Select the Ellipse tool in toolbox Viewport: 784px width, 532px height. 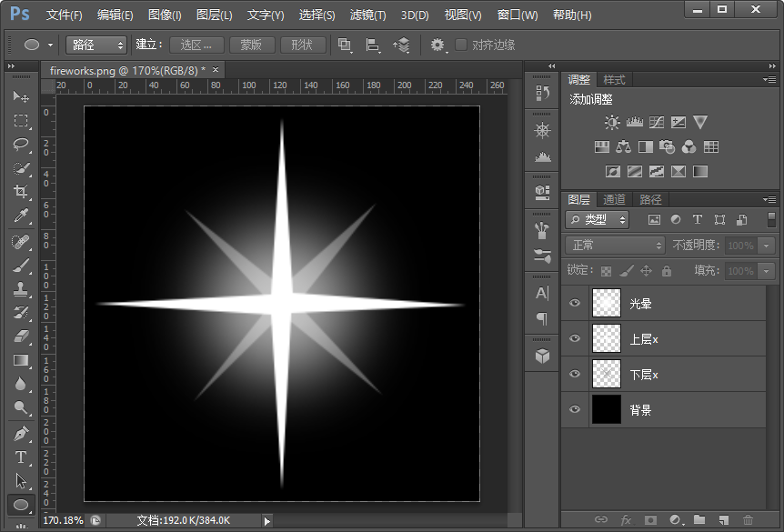[21, 505]
